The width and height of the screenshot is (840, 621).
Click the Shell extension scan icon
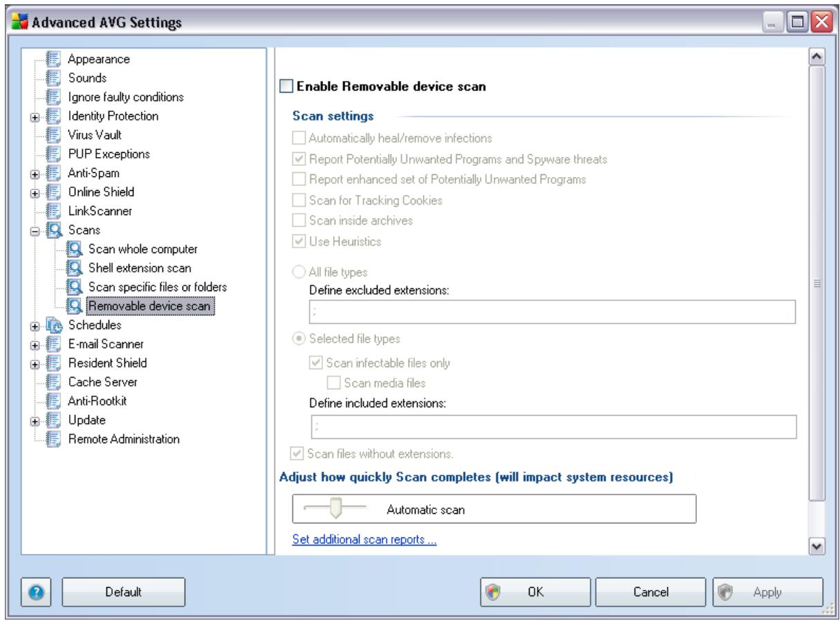pyautogui.click(x=74, y=267)
